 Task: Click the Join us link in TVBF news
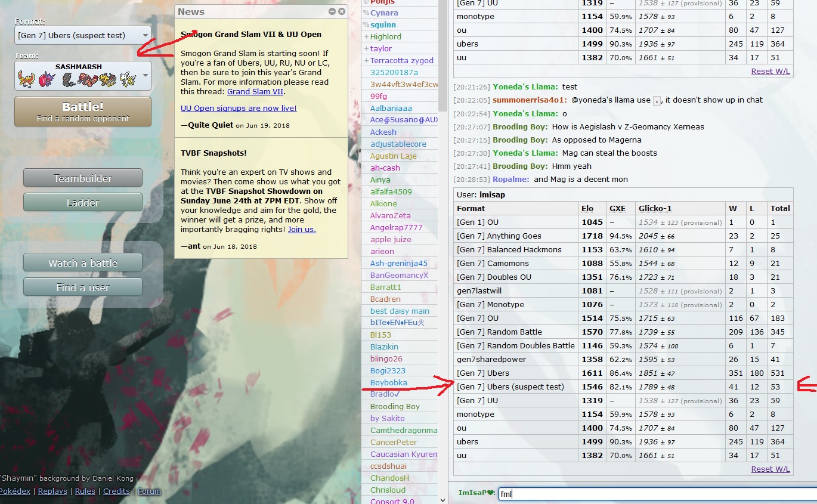coord(302,230)
